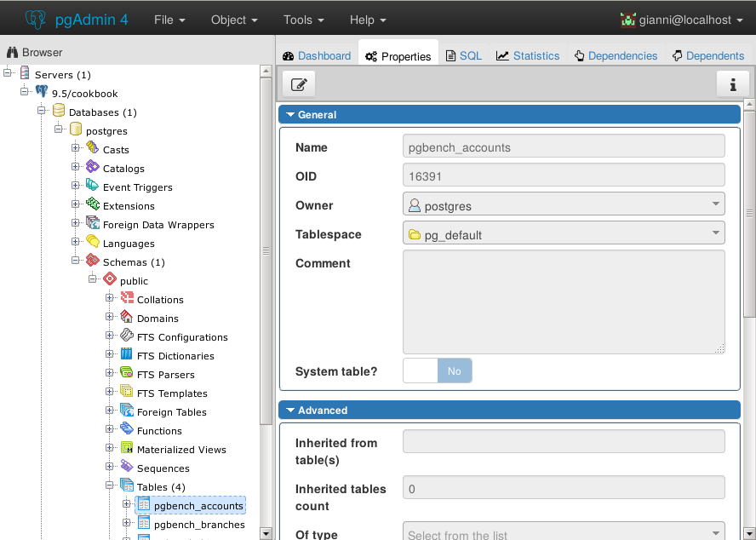Expand the Catalogs tree node
Viewport: 756px width, 540px height.
pyautogui.click(x=75, y=166)
